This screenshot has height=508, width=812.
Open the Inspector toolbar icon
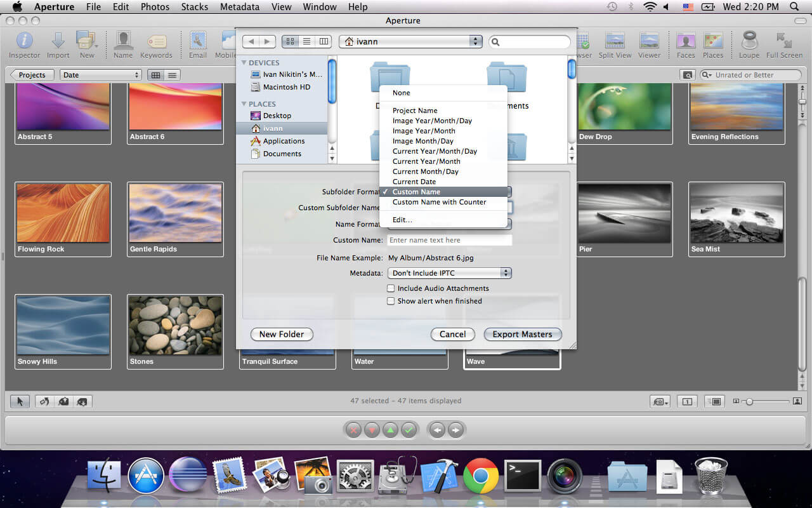click(24, 41)
